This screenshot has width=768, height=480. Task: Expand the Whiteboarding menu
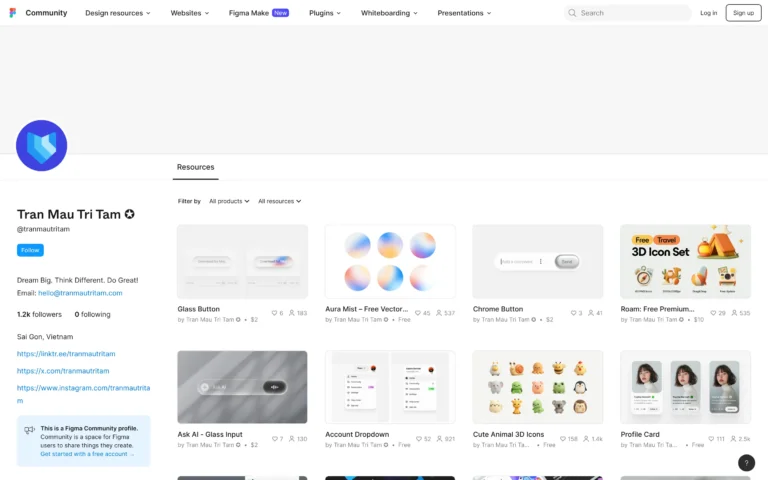point(389,13)
